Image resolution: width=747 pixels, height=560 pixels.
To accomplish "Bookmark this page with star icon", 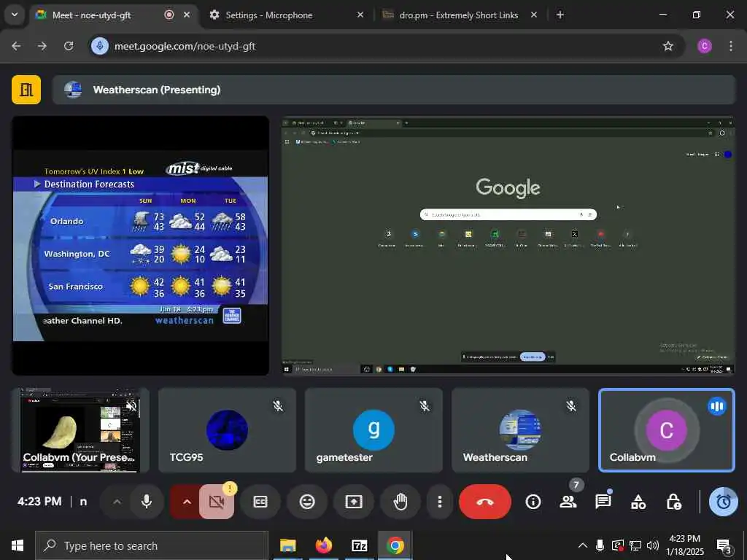I will point(668,46).
